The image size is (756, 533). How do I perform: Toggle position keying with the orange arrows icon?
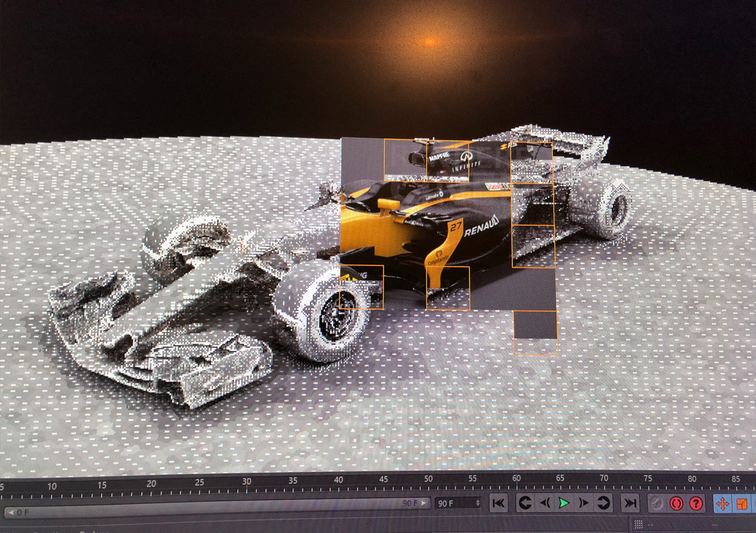(x=723, y=504)
